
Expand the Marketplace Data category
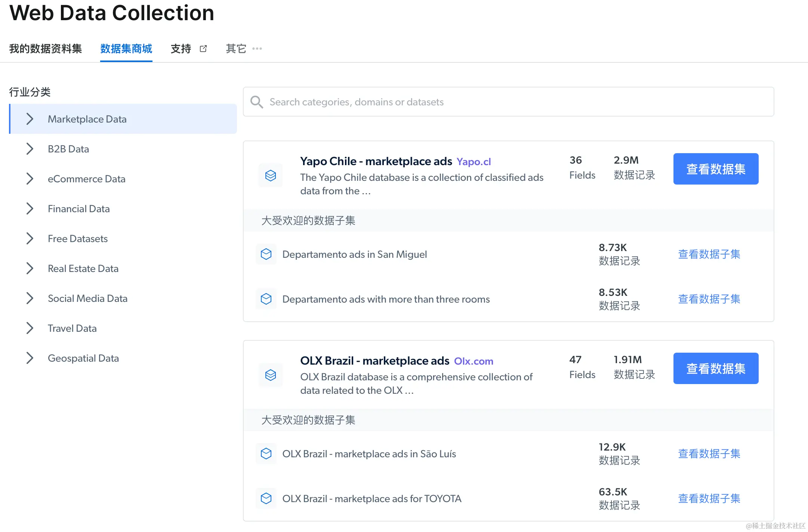pos(30,119)
